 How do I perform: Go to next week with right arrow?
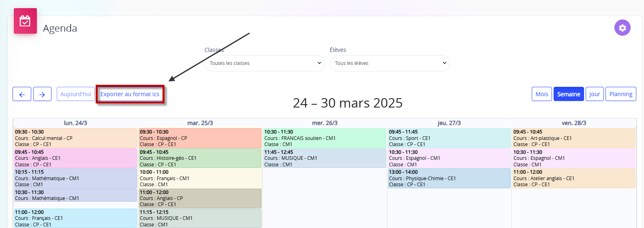tap(42, 94)
